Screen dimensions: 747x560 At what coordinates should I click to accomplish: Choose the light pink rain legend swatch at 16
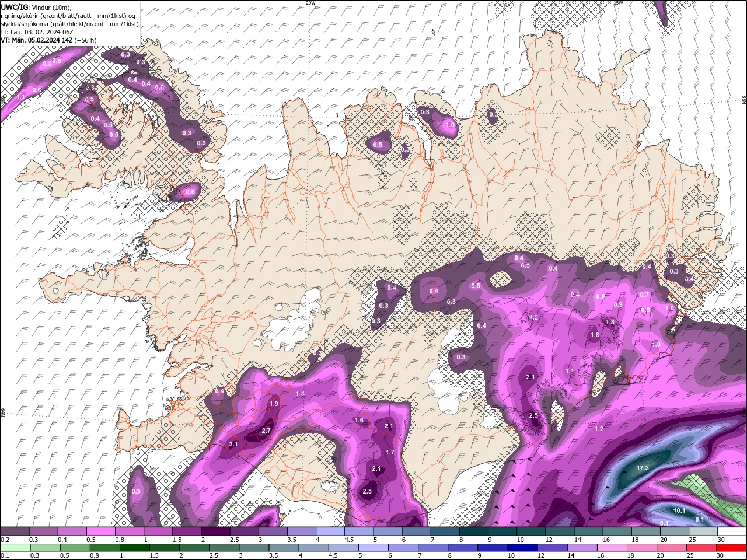(x=612, y=548)
